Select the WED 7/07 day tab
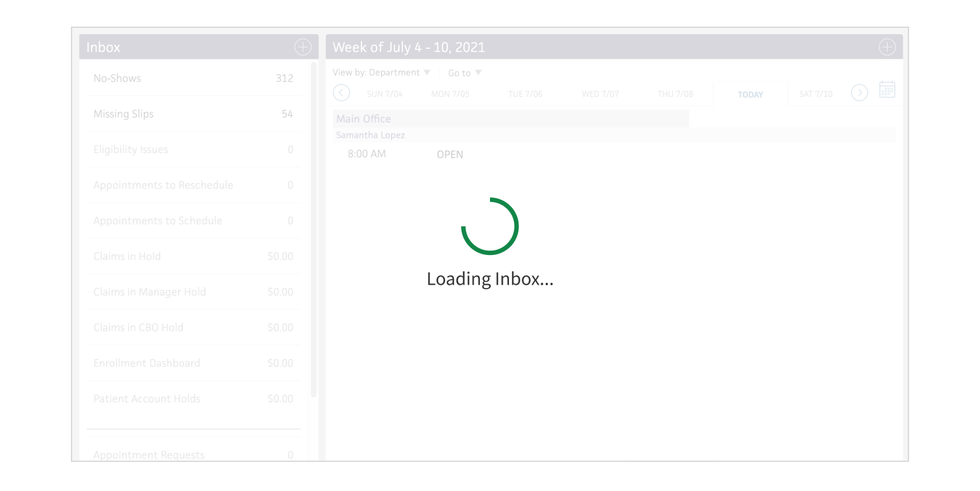The image size is (980, 491). [600, 94]
